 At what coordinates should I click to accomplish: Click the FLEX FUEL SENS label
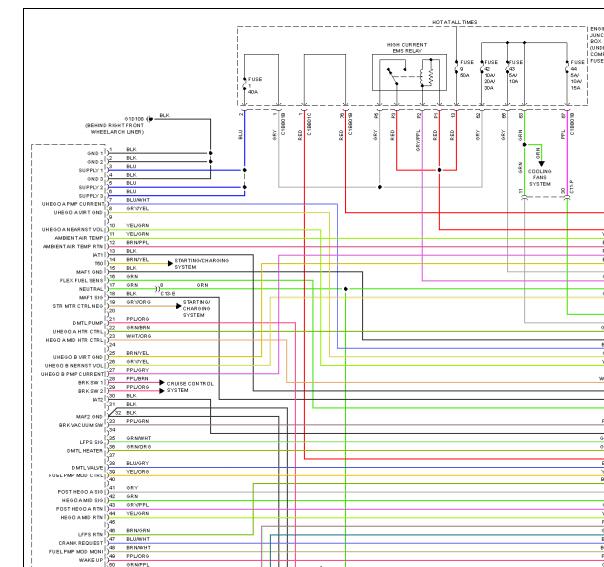(82, 280)
